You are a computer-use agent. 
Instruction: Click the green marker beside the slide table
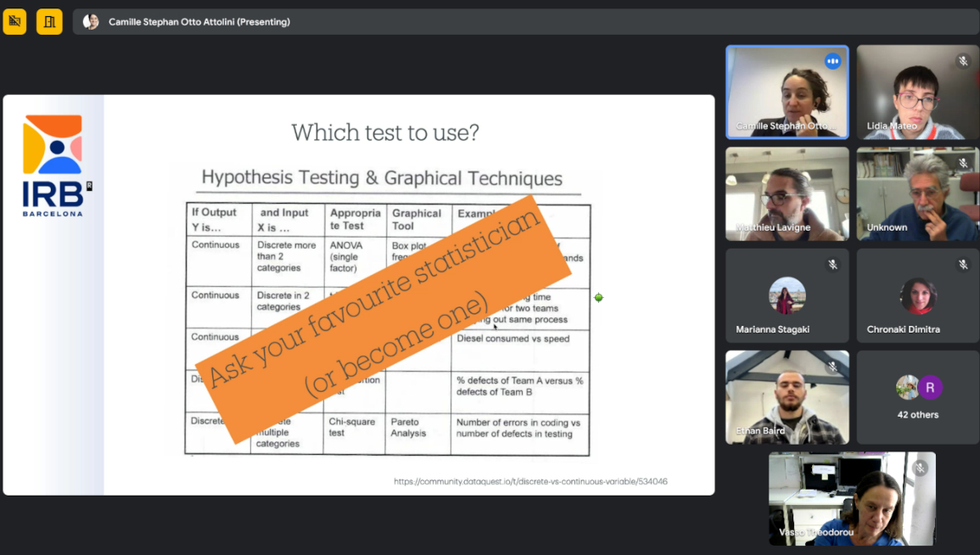598,297
